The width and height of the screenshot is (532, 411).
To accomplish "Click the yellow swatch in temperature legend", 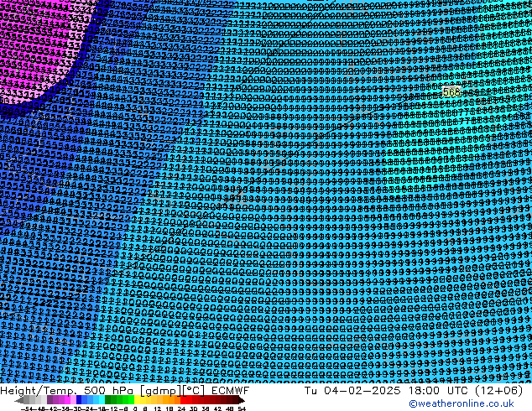I will click(137, 400).
